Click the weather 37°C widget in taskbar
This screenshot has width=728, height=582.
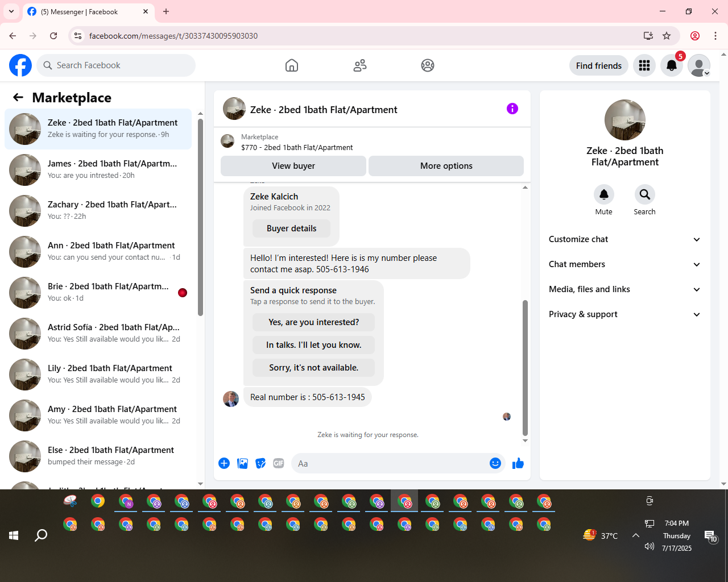(601, 535)
